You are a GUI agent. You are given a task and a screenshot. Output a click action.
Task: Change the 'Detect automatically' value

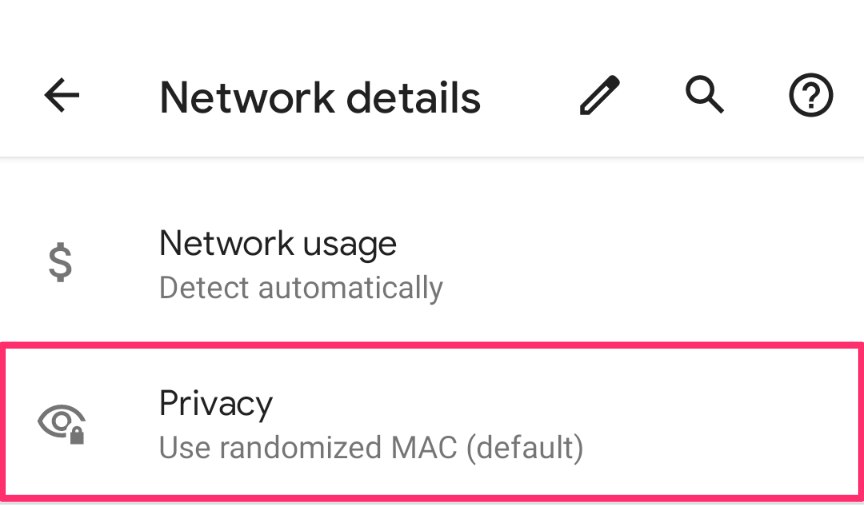coord(300,288)
